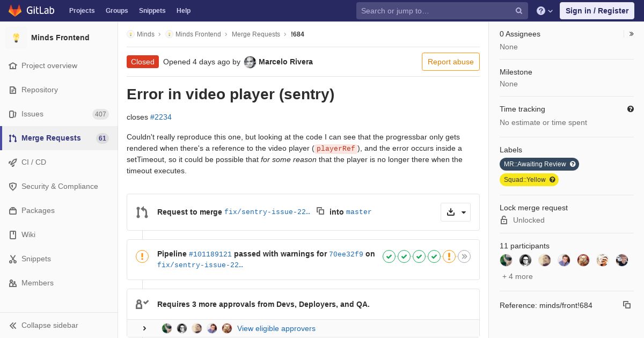644x338 pixels.
Task: Click the approvals required icon
Action: pos(142,304)
